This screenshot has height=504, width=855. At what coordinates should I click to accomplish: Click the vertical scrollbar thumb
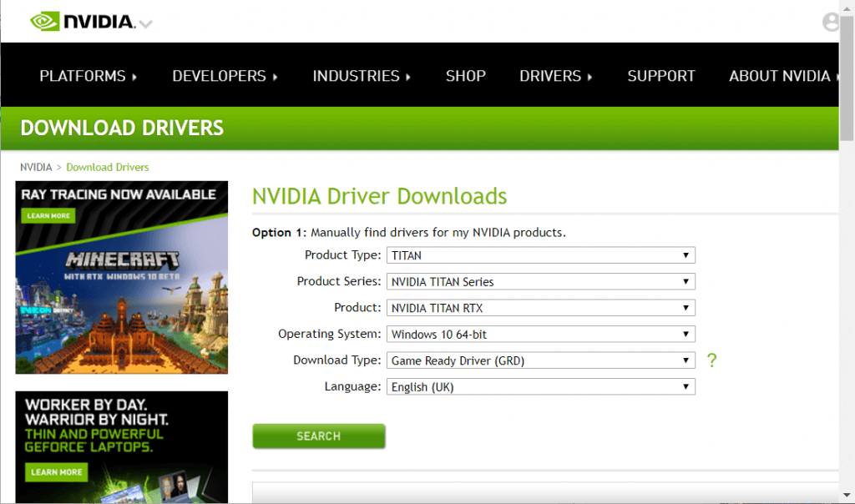point(847,78)
